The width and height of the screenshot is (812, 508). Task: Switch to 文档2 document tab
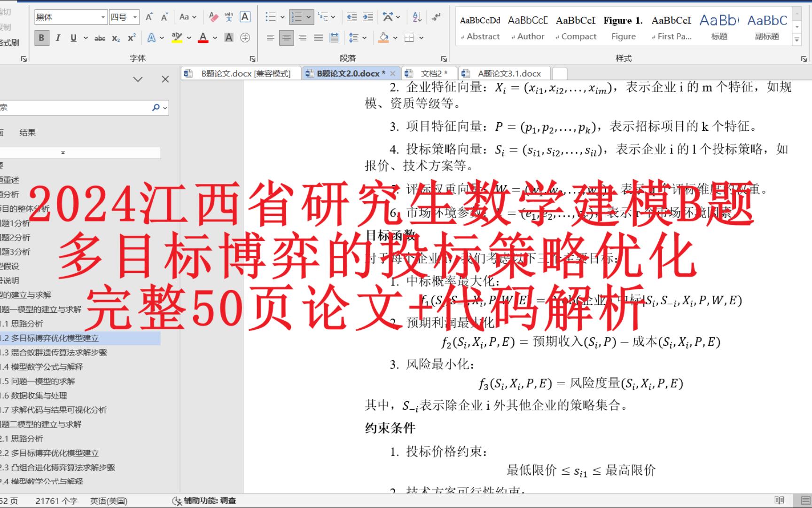pyautogui.click(x=429, y=73)
